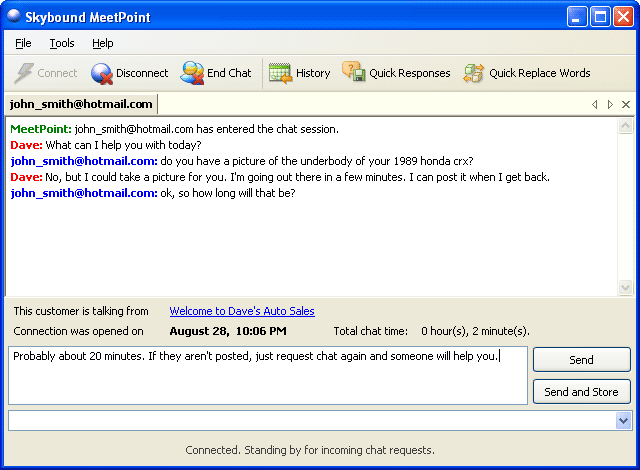Click the Connect lightning bolt icon
This screenshot has height=470, width=640.
pyautogui.click(x=24, y=73)
